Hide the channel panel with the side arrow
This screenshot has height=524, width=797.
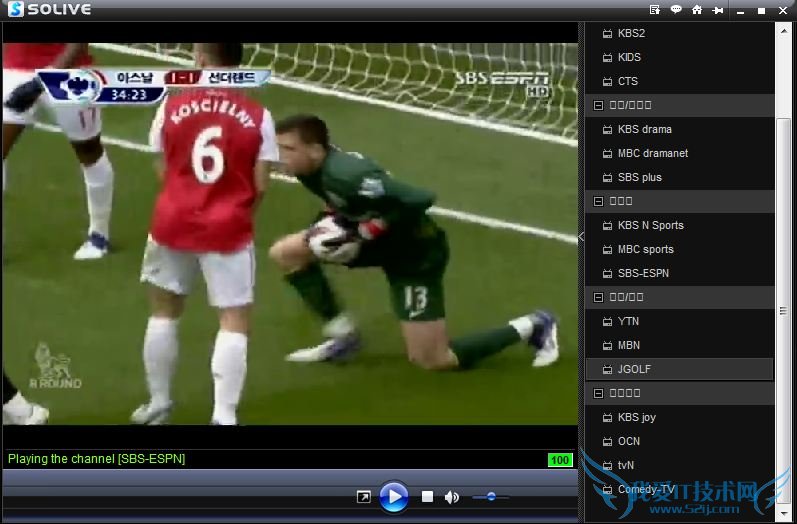[x=581, y=236]
